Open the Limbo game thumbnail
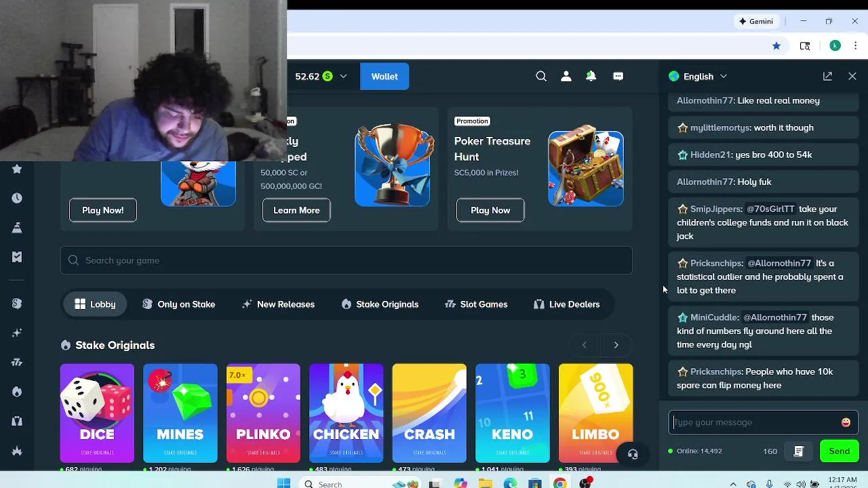 pyautogui.click(x=596, y=413)
